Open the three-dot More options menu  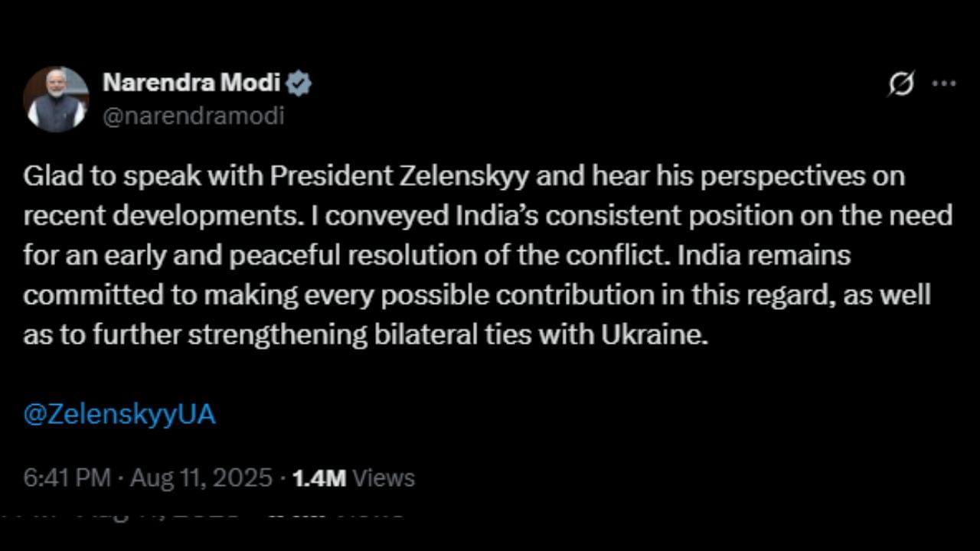click(943, 83)
